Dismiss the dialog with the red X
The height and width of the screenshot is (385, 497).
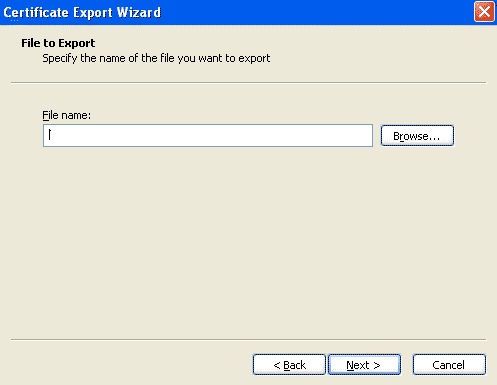[484, 12]
